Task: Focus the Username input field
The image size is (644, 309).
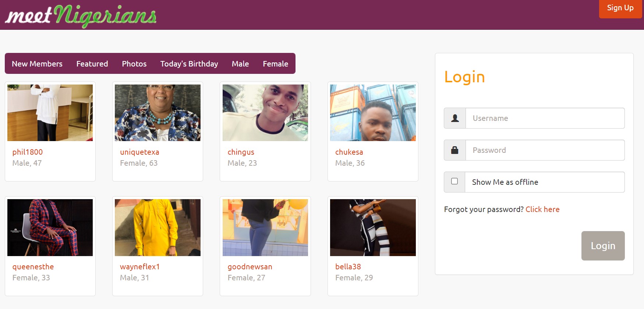Action: point(545,118)
